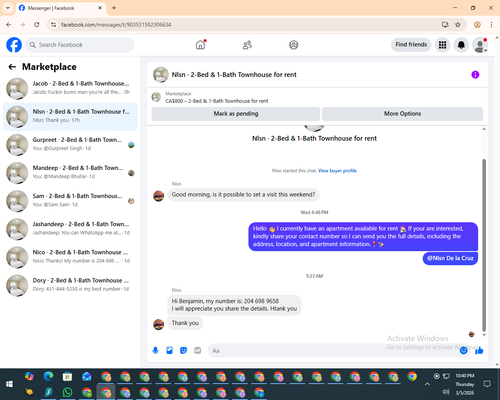Viewport: 500px width, 400px height.
Task: Close the Messenger | Facebook tab
Action: (100, 8)
